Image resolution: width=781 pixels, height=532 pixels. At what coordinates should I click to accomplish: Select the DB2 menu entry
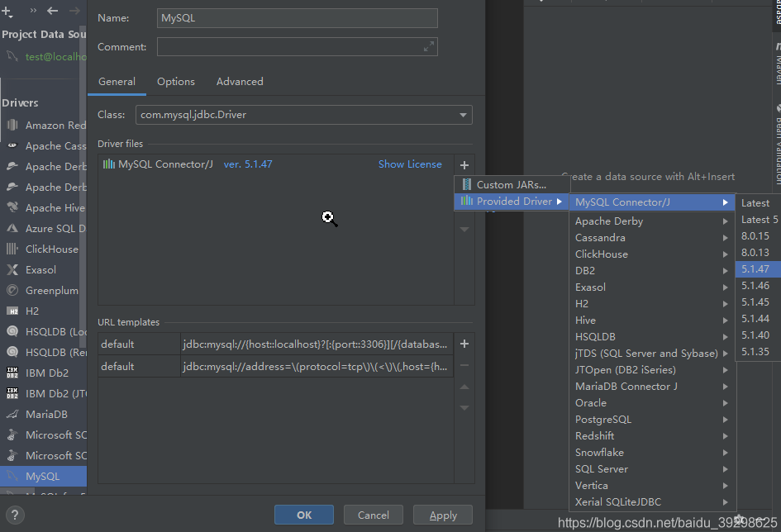[x=652, y=271]
